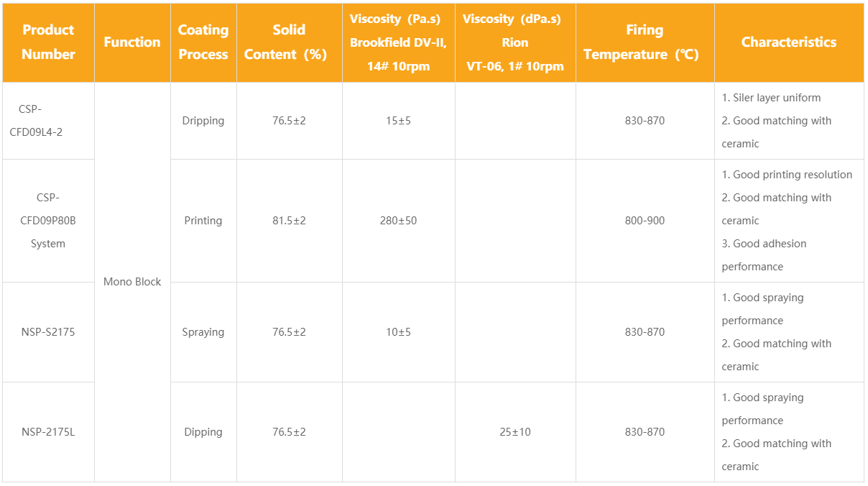Click the Printing coating process cell
The image size is (868, 486).
click(203, 221)
